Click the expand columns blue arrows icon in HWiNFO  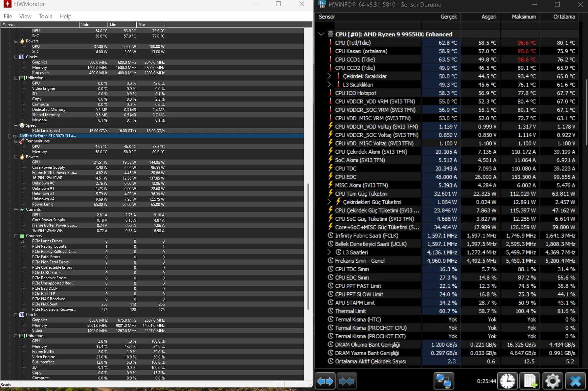pos(325,381)
